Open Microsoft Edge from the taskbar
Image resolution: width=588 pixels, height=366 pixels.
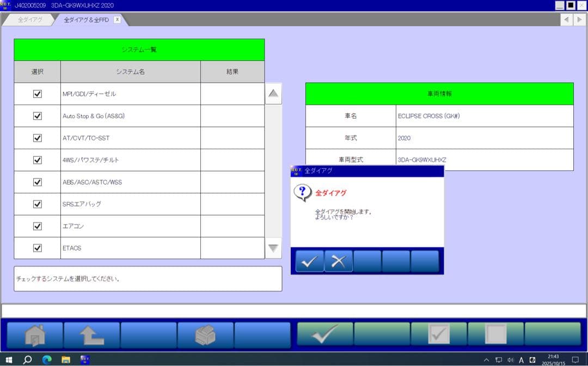(47, 359)
